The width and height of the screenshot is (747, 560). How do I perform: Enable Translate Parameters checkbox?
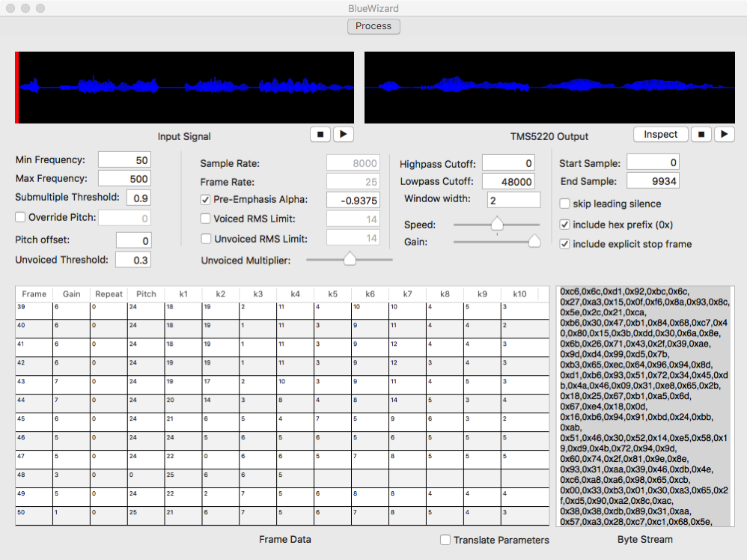tap(445, 540)
